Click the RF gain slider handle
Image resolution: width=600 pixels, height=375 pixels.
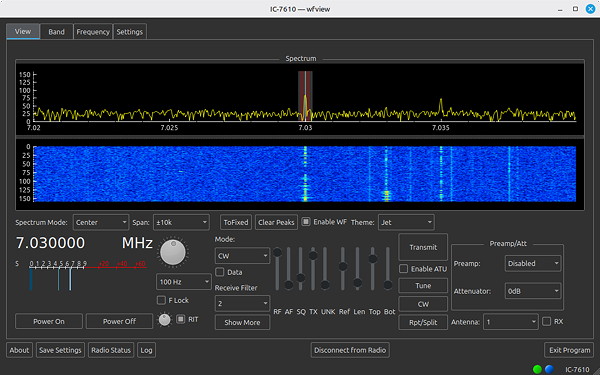[277, 252]
